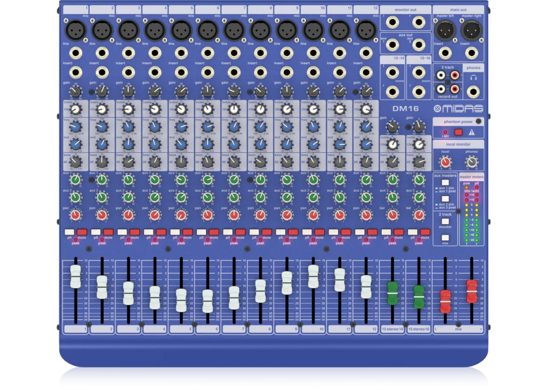Click the 'aux masters' heading
Image resolution: width=548 pixels, height=392 pixels.
point(445,176)
